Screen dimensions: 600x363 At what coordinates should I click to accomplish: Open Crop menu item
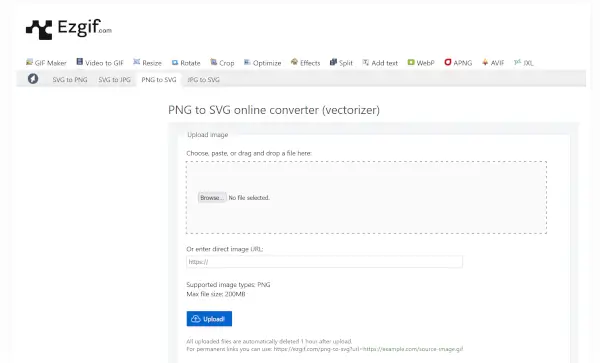[222, 63]
